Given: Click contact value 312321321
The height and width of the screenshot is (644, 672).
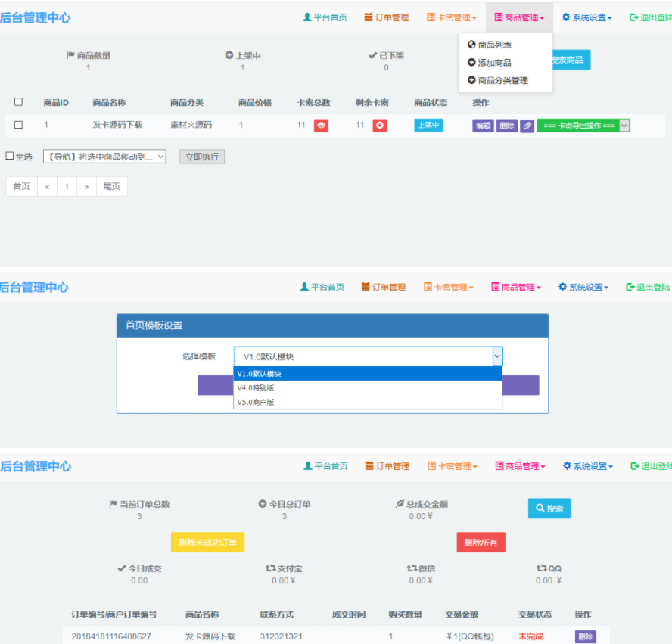Looking at the screenshot, I should coord(282,636).
